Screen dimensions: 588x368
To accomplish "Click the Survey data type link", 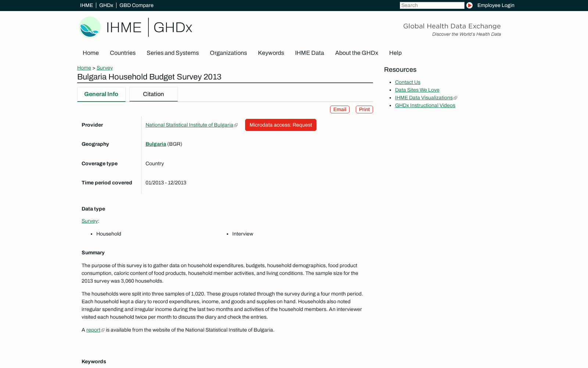I will point(90,221).
